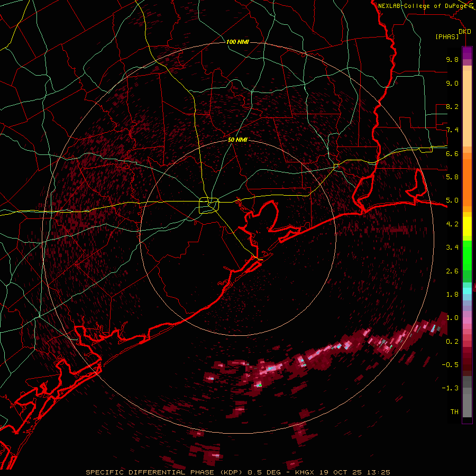The width and height of the screenshot is (476, 476).
Task: Click the 3.4 scale value
Action: [x=452, y=248]
